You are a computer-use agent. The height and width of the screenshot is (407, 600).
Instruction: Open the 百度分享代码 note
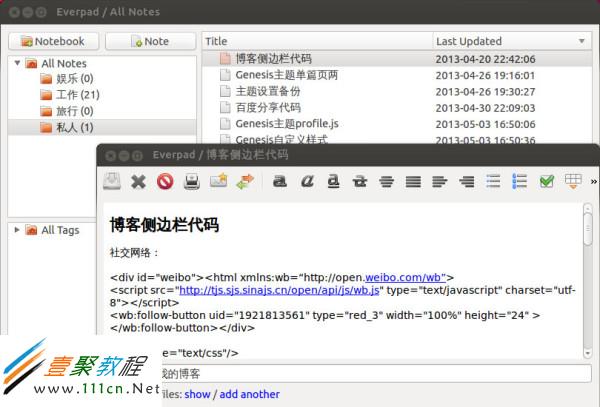click(267, 106)
